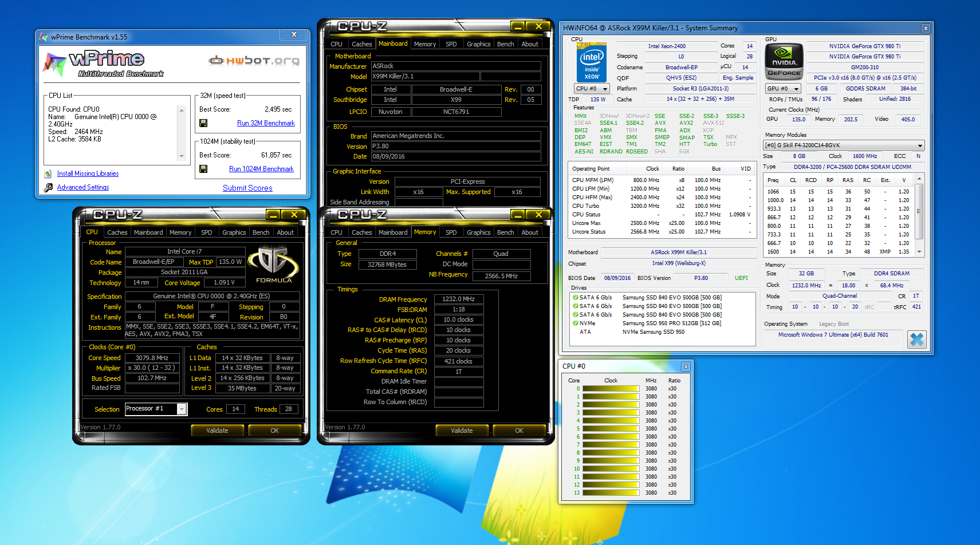Screen dimensions: 980x545
Task: Click the Core 13 clock bar in CPU #0 window
Action: (x=611, y=493)
